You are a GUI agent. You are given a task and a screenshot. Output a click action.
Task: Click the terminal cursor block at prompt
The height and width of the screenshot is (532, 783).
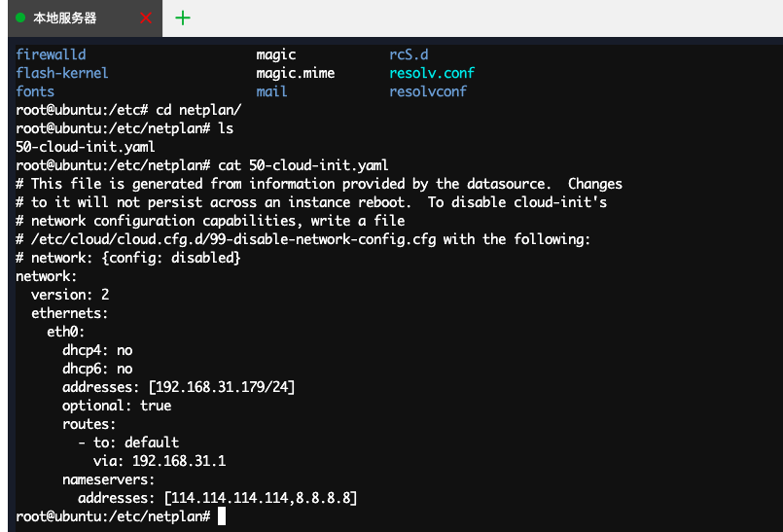pos(222,516)
